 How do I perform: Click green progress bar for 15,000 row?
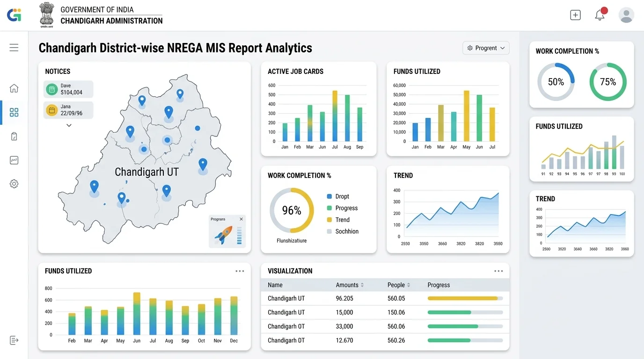pyautogui.click(x=465, y=312)
